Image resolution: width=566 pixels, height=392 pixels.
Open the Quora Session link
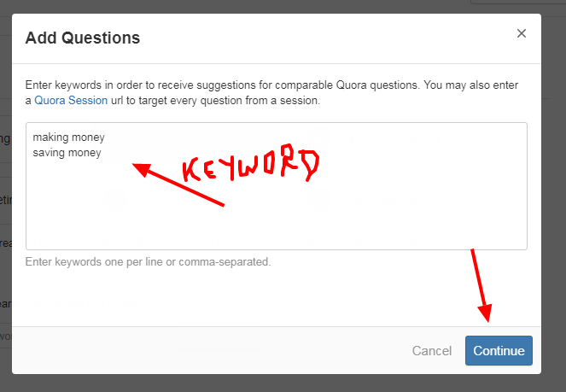tap(71, 100)
